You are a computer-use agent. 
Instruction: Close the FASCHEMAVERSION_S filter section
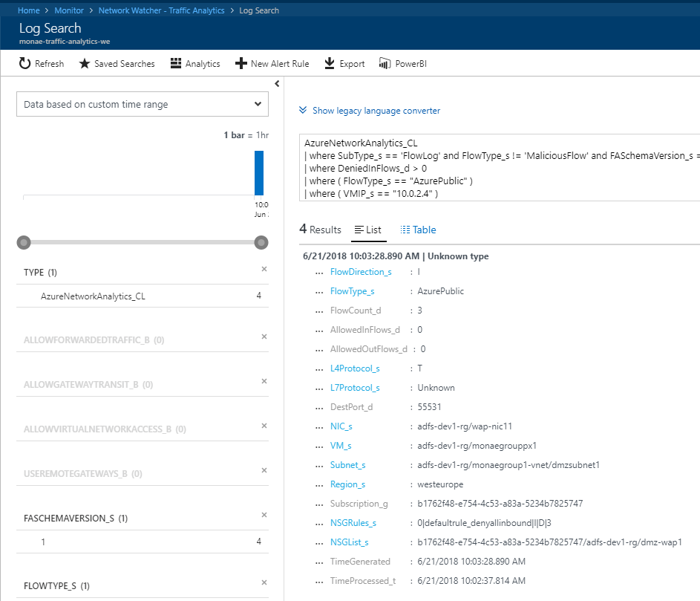[264, 516]
